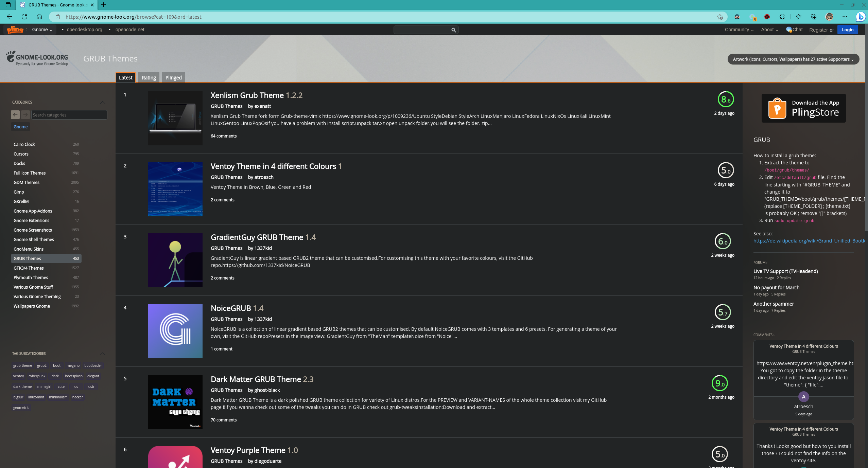The image size is (868, 468).
Task: Click the browser home icon
Action: pyautogui.click(x=39, y=16)
